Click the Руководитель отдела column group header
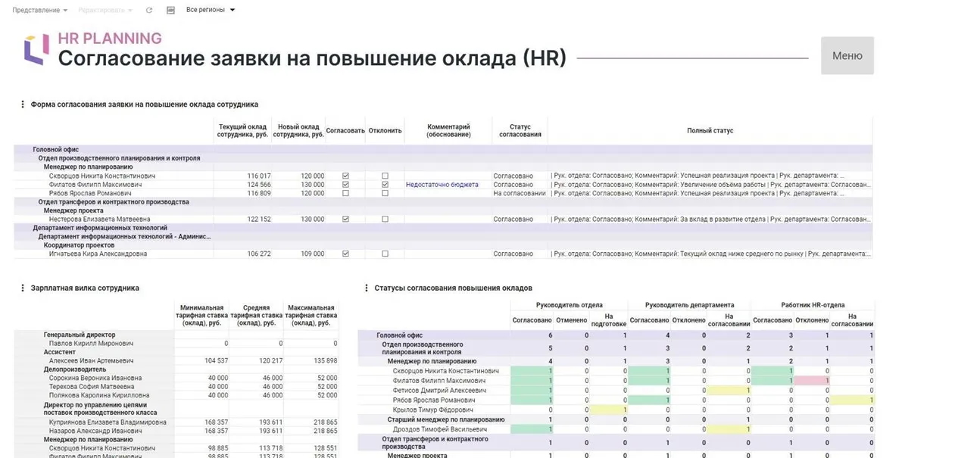 coord(570,305)
